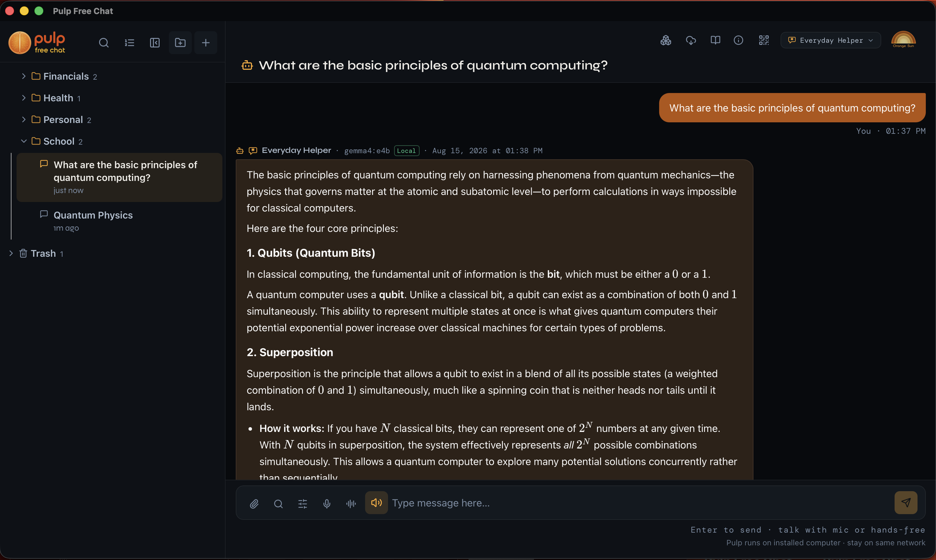
Task: Open the sidebar search icon
Action: pos(104,43)
